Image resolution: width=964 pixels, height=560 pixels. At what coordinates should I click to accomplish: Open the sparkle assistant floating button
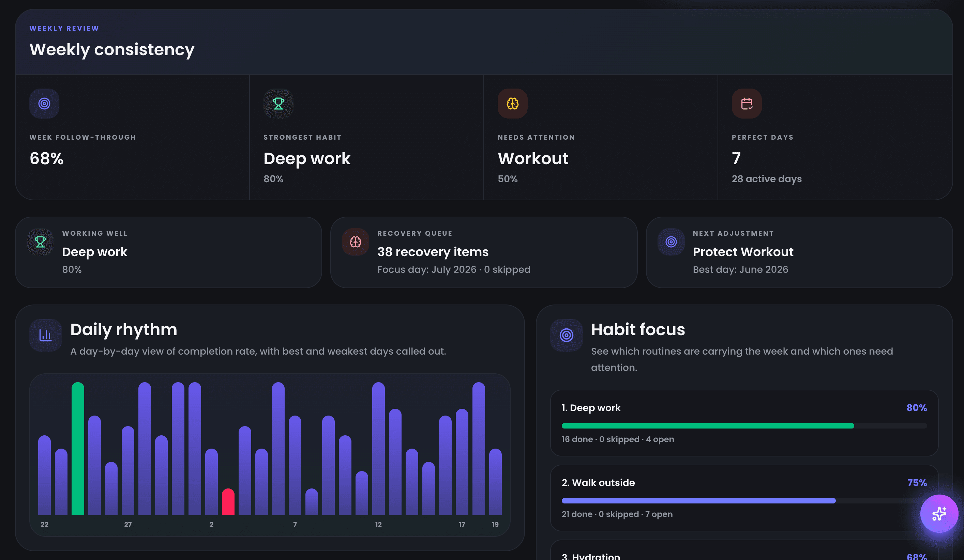939,513
